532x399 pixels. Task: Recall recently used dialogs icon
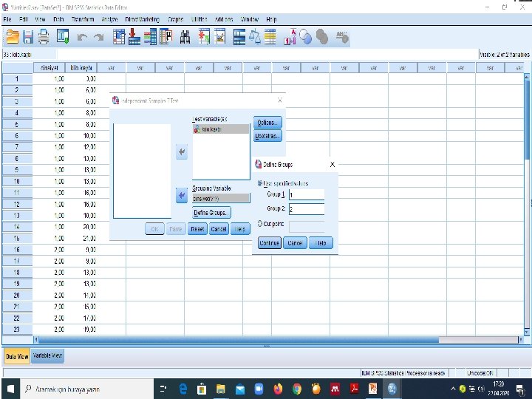[x=63, y=37]
